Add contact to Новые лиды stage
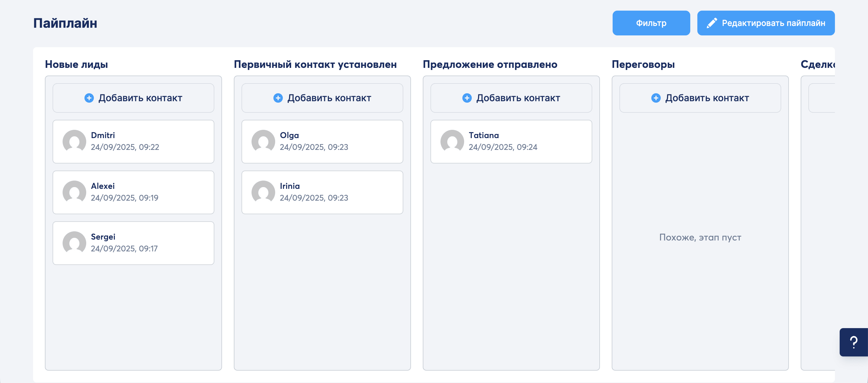Viewport: 868px width, 383px height. pyautogui.click(x=133, y=98)
